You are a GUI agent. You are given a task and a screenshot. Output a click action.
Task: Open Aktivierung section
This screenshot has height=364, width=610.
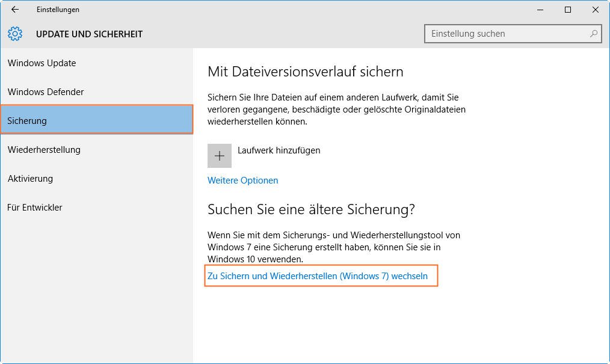pyautogui.click(x=96, y=179)
